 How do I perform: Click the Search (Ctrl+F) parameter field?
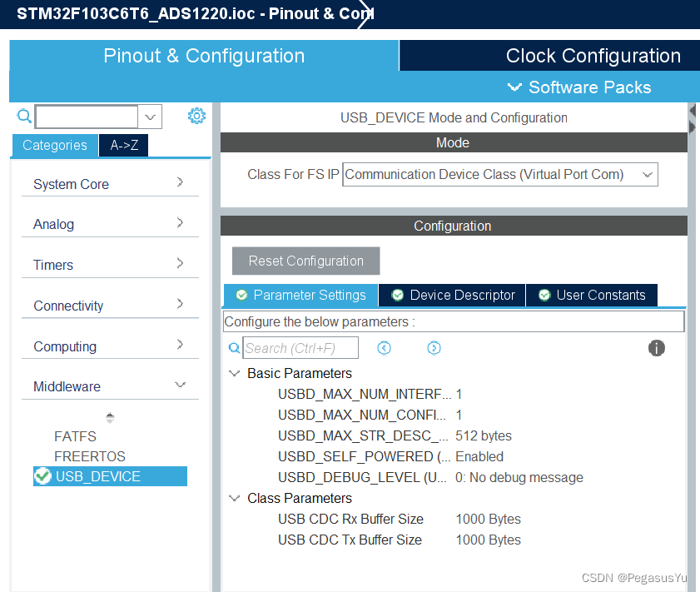click(x=300, y=348)
